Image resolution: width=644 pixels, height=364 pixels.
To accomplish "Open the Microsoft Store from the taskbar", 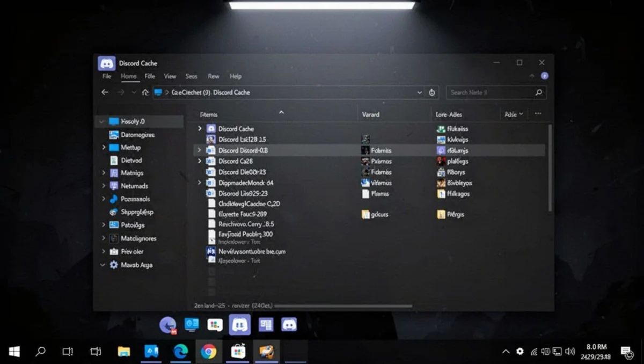I will click(x=238, y=352).
